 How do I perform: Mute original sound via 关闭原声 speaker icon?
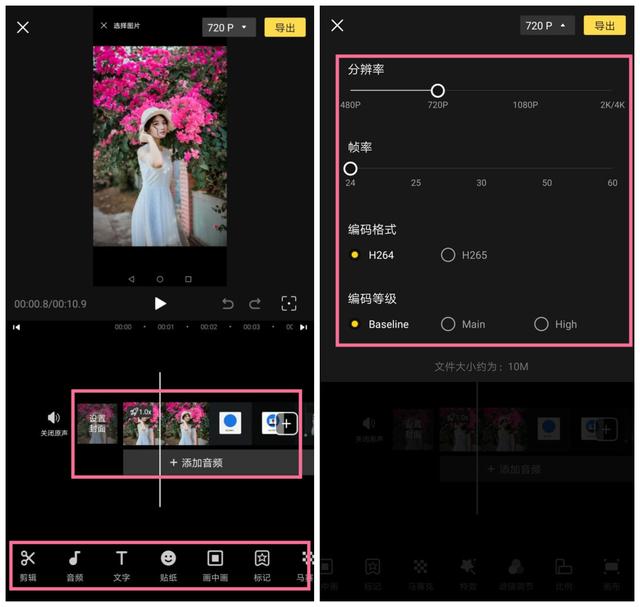pos(53,423)
